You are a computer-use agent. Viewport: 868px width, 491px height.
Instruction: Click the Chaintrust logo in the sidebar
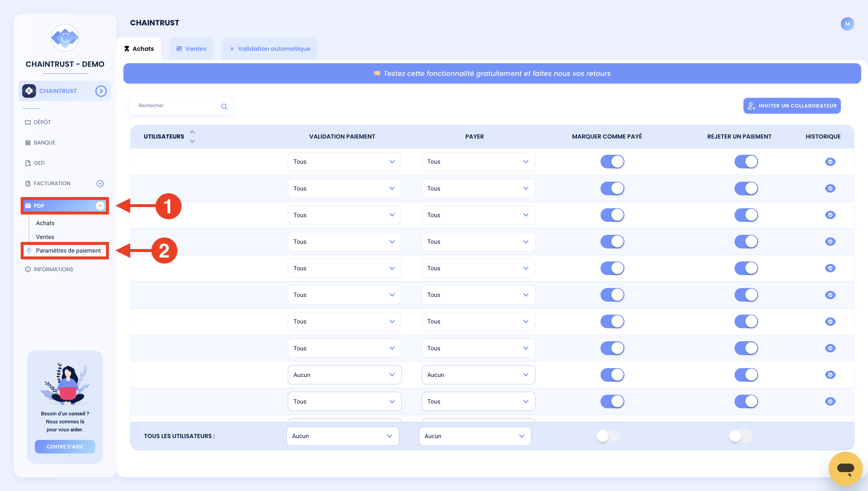point(65,38)
